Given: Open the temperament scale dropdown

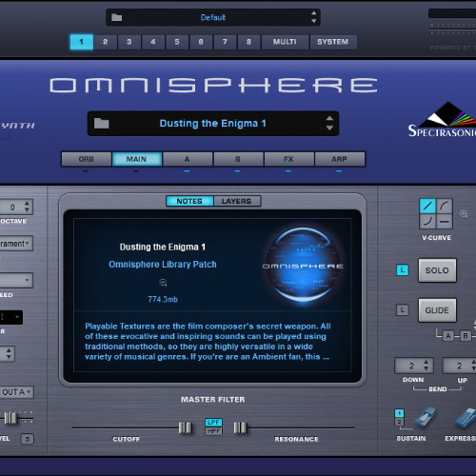Looking at the screenshot, I should tap(16, 244).
